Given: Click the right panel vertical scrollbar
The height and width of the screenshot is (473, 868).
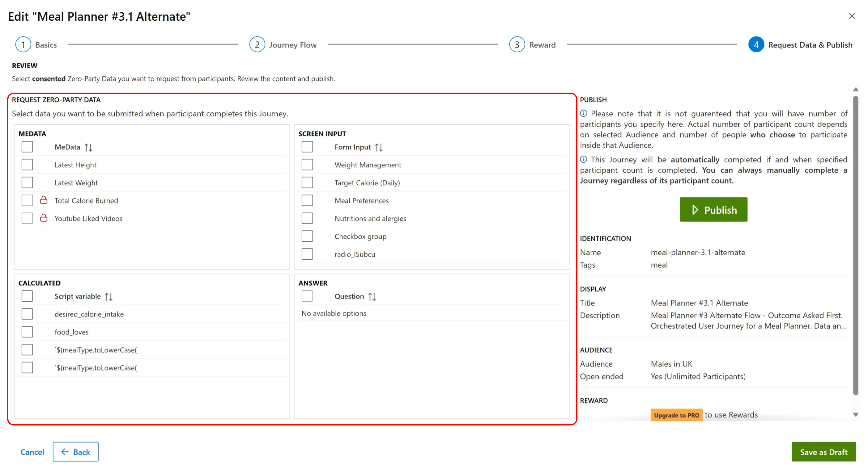Looking at the screenshot, I should pos(855,246).
